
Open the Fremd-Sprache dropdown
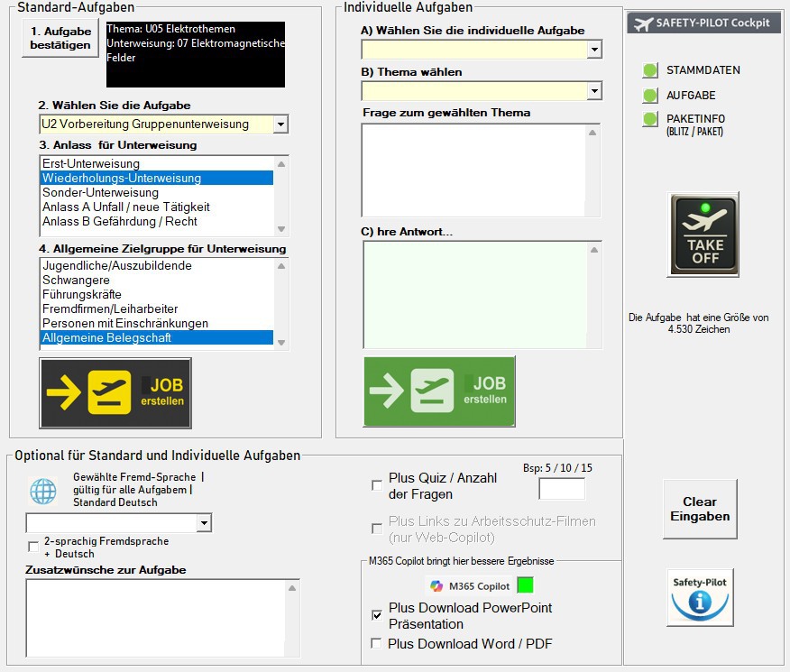[204, 523]
